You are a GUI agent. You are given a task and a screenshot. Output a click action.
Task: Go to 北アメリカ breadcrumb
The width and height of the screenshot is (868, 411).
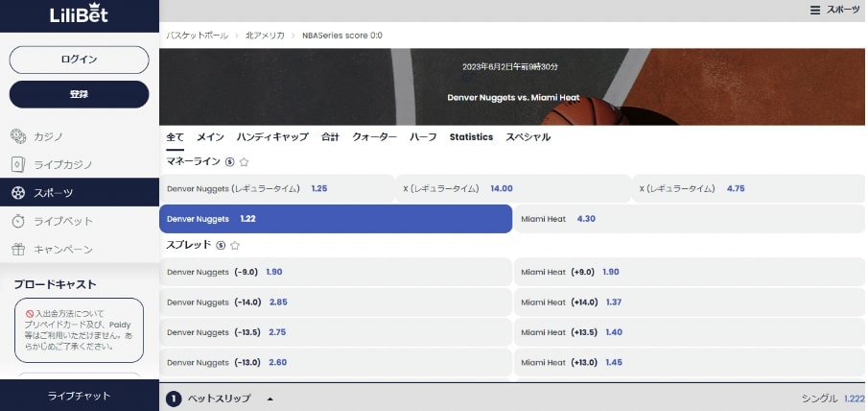265,36
